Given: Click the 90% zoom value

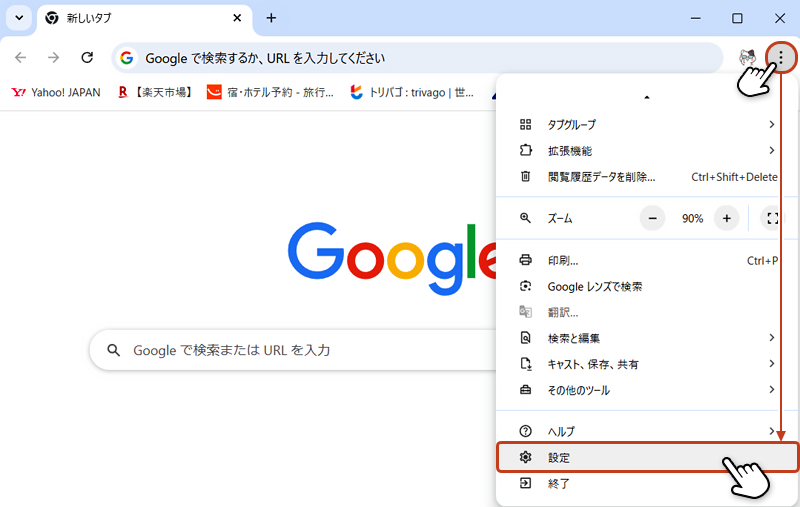Looking at the screenshot, I should point(692,218).
